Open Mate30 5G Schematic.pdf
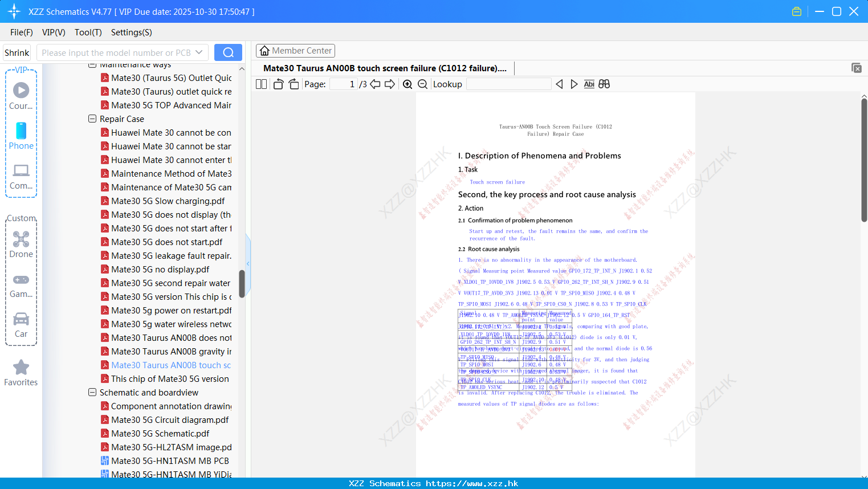Viewport: 868px width, 489px height. pyautogui.click(x=155, y=433)
